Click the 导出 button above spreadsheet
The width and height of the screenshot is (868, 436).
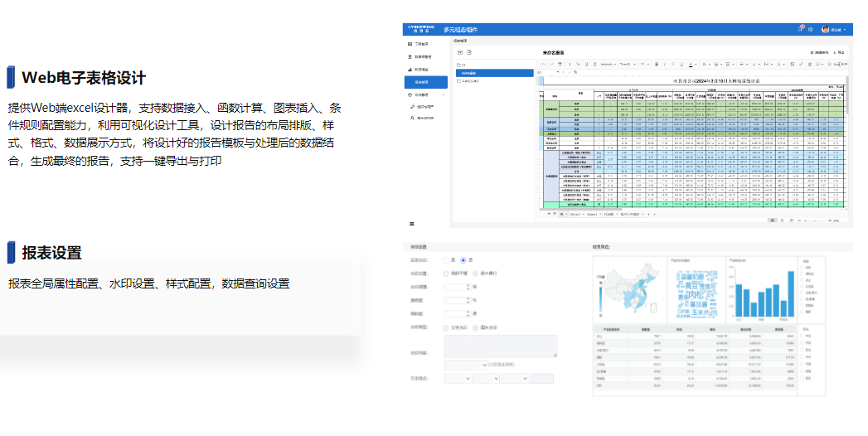(x=839, y=52)
